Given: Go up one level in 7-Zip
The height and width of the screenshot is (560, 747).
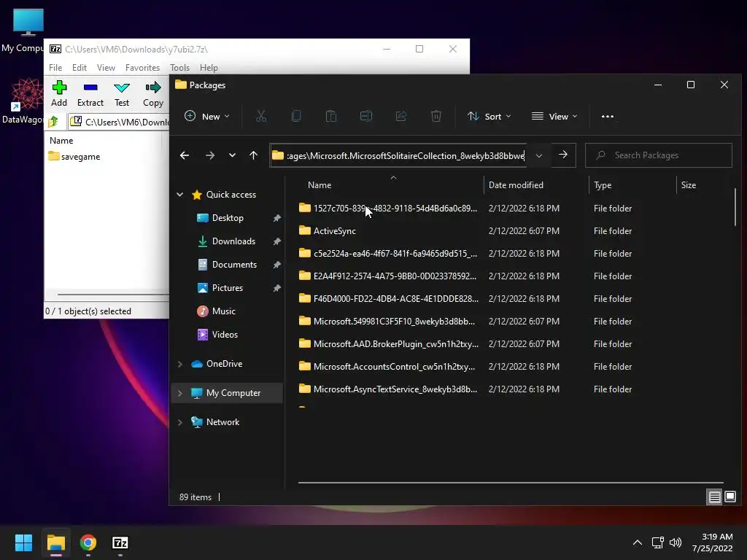Looking at the screenshot, I should (53, 122).
